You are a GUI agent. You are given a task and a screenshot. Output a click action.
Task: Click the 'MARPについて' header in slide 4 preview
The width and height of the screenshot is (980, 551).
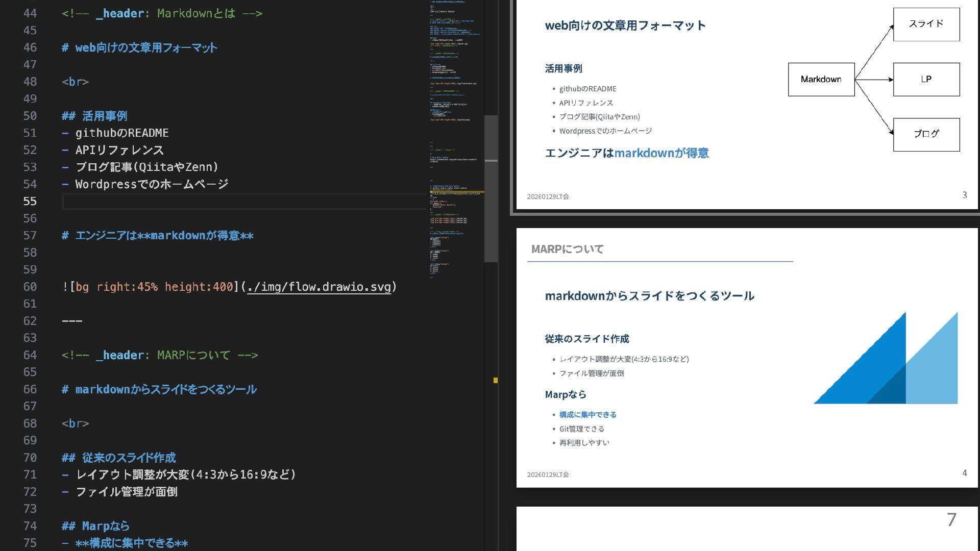[567, 249]
